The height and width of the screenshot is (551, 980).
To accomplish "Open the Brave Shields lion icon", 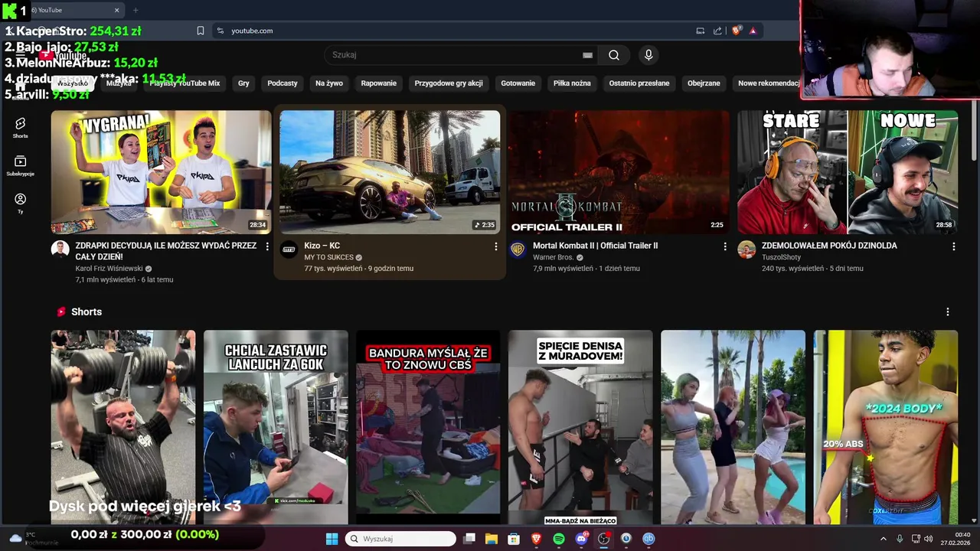I will pyautogui.click(x=737, y=31).
